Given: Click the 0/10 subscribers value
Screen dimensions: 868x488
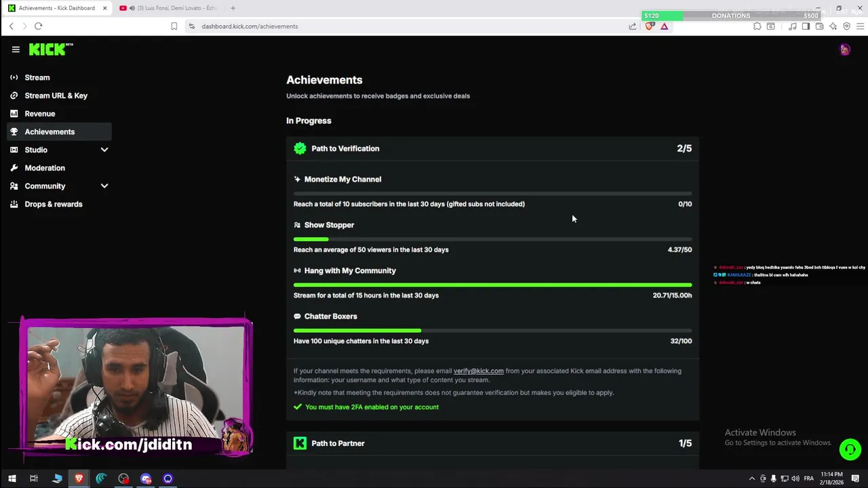Looking at the screenshot, I should 685,204.
